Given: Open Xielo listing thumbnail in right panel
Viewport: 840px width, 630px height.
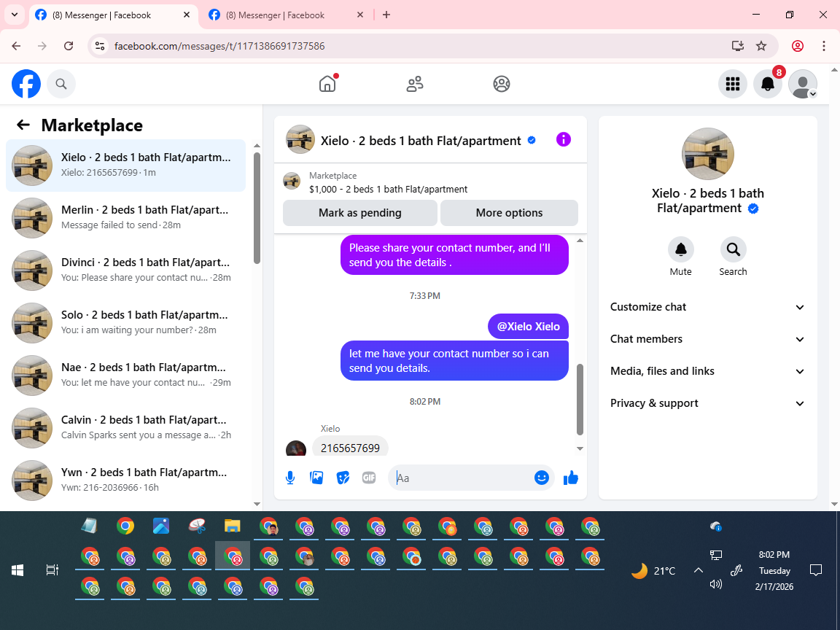Looking at the screenshot, I should click(x=708, y=154).
